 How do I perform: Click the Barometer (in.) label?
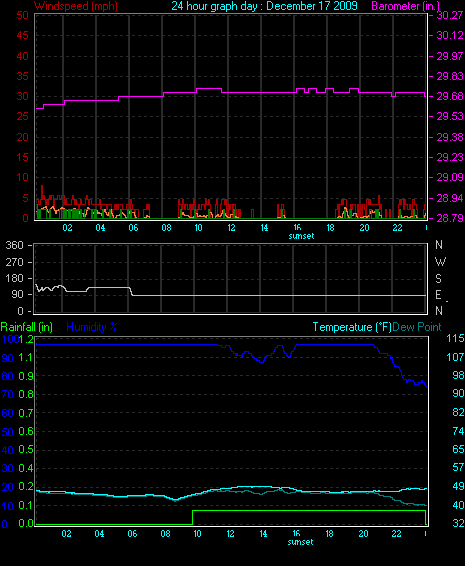point(405,6)
